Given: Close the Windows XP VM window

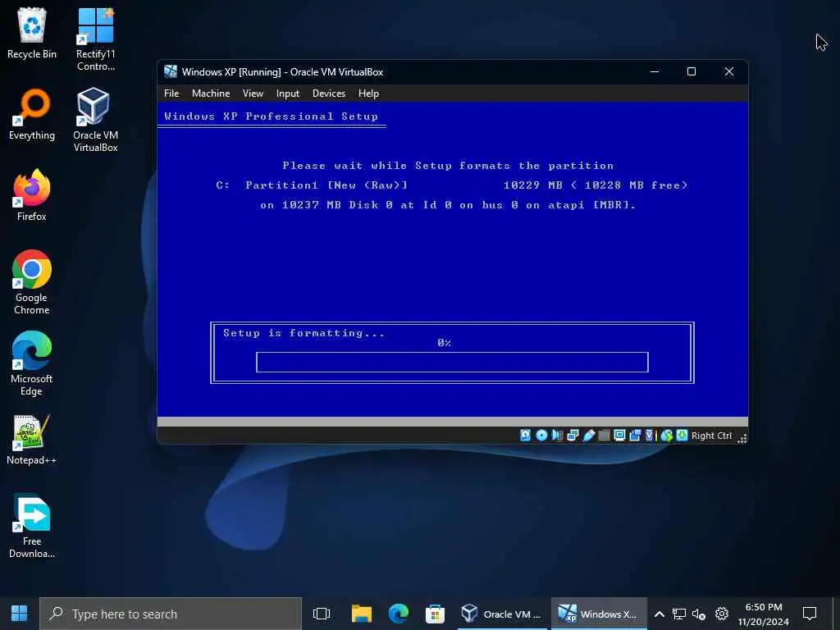Looking at the screenshot, I should coord(729,72).
